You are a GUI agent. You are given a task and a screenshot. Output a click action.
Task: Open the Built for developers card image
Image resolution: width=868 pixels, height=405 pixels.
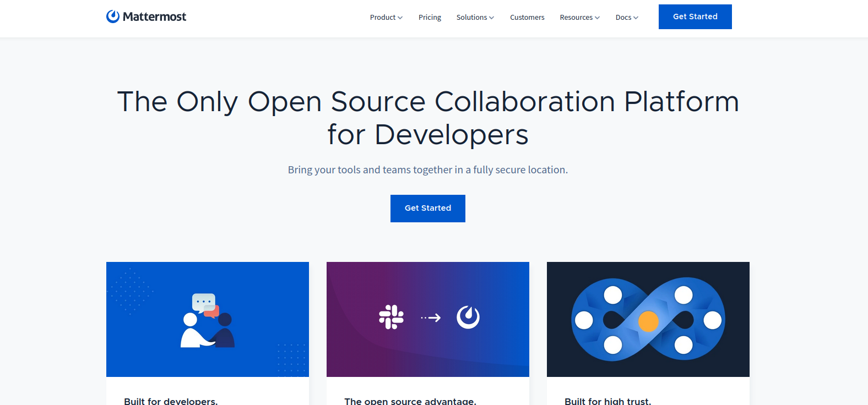tap(208, 319)
